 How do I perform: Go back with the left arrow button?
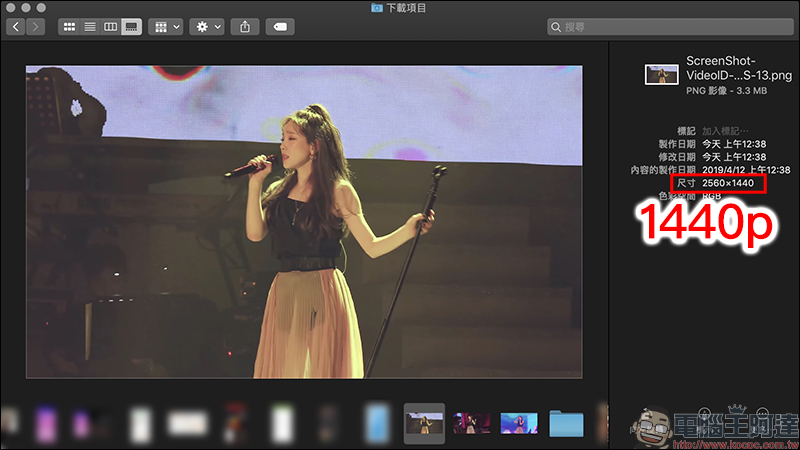(17, 26)
